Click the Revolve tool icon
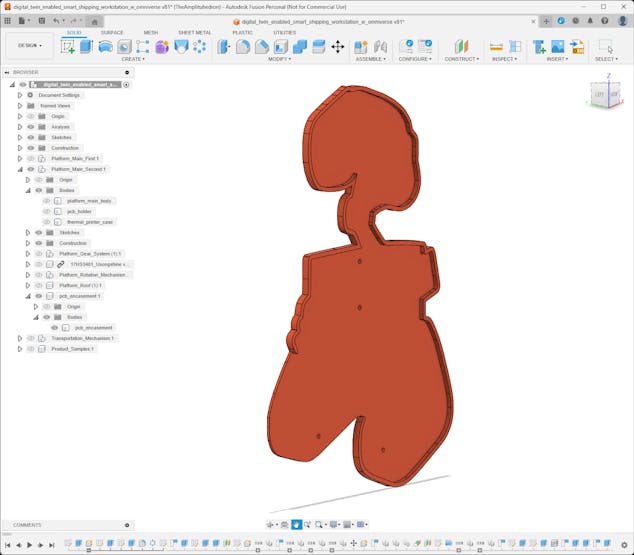The width and height of the screenshot is (634, 555). 105,46
